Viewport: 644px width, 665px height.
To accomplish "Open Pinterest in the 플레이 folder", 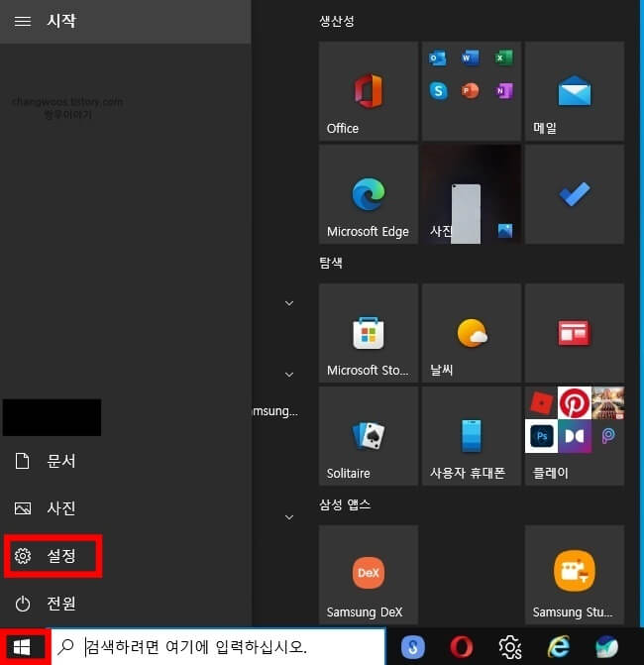I will pos(574,403).
